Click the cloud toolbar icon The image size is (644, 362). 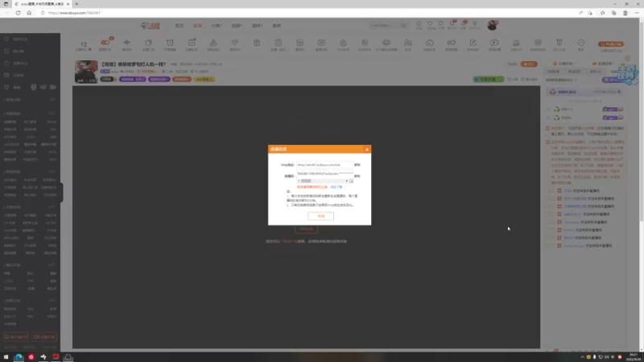386,43
